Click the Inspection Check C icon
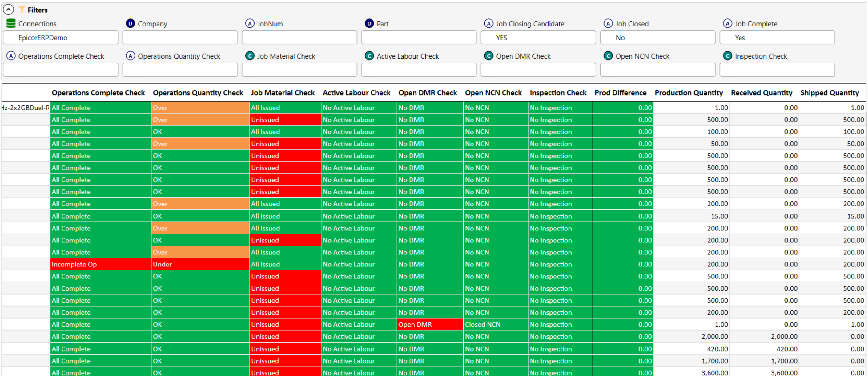This screenshot has width=868, height=378. pyautogui.click(x=728, y=56)
